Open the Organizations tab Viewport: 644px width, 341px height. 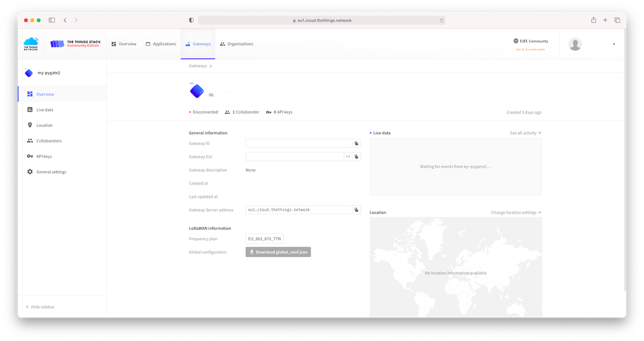click(237, 44)
